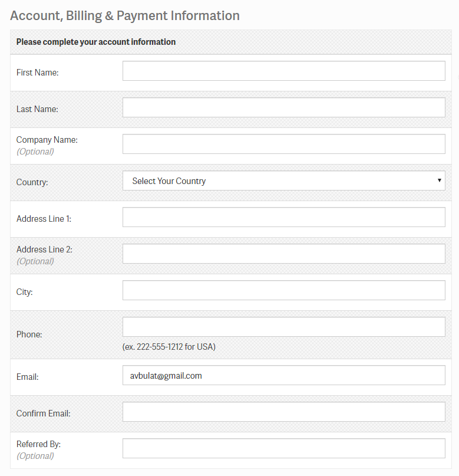This screenshot has width=459, height=476.
Task: Select the Phone number input field
Action: (283, 327)
